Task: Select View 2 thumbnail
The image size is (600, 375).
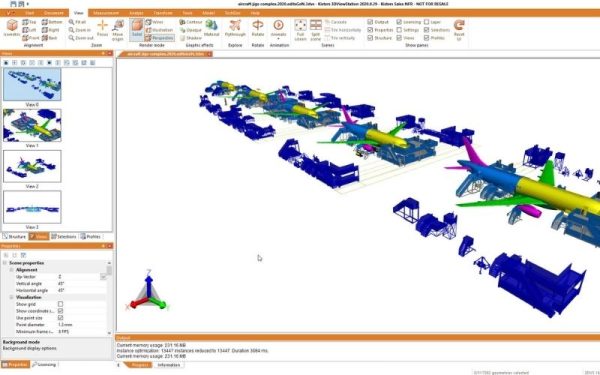Action: tap(32, 166)
